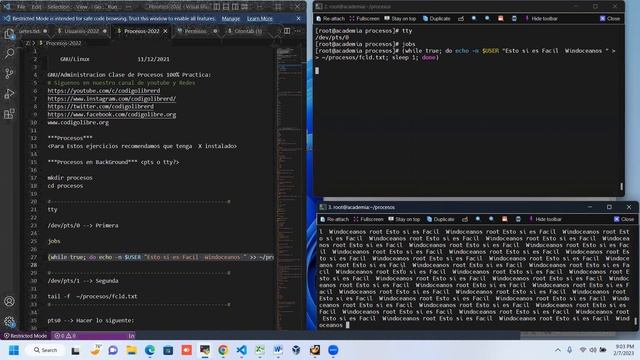Open the Accounts icon in VS Code activity bar

click(x=9, y=301)
